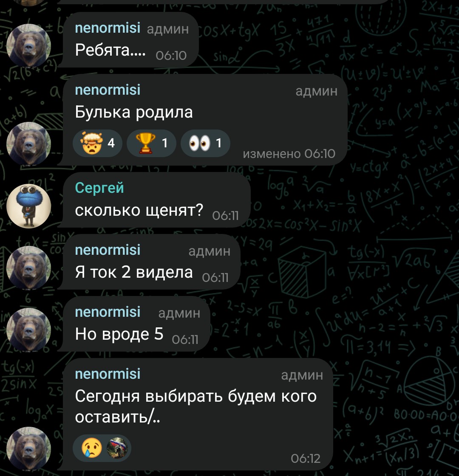Tap the изменено 06:10 edited label
The image size is (459, 476).
coord(289,154)
